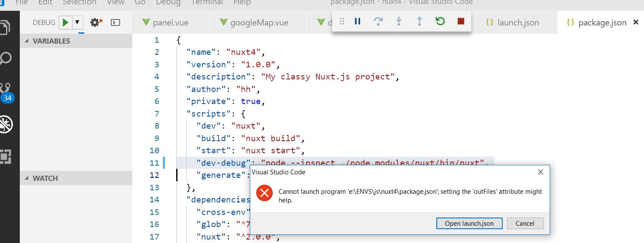Screen dimensions: 644x243
Task: Click line number 13 in gutter
Action: click(x=154, y=187)
